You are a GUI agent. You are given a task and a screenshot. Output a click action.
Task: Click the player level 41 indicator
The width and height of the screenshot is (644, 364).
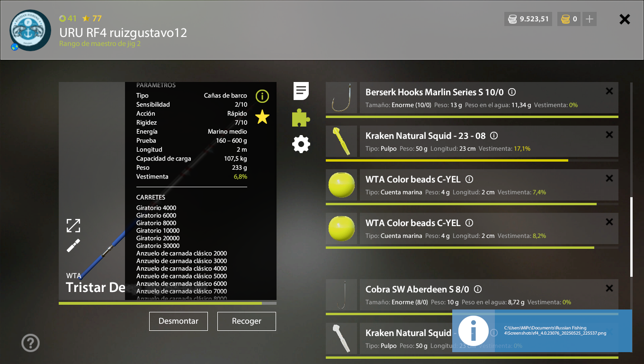click(x=68, y=18)
